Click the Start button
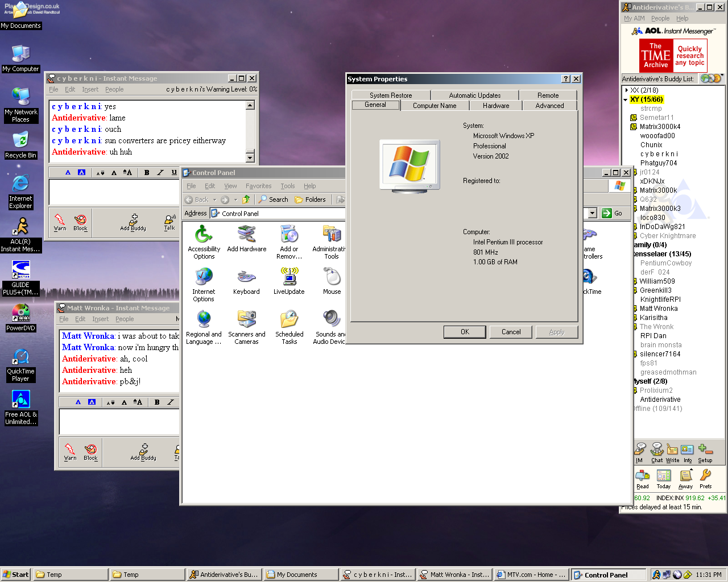The width and height of the screenshot is (728, 582). pos(16,575)
